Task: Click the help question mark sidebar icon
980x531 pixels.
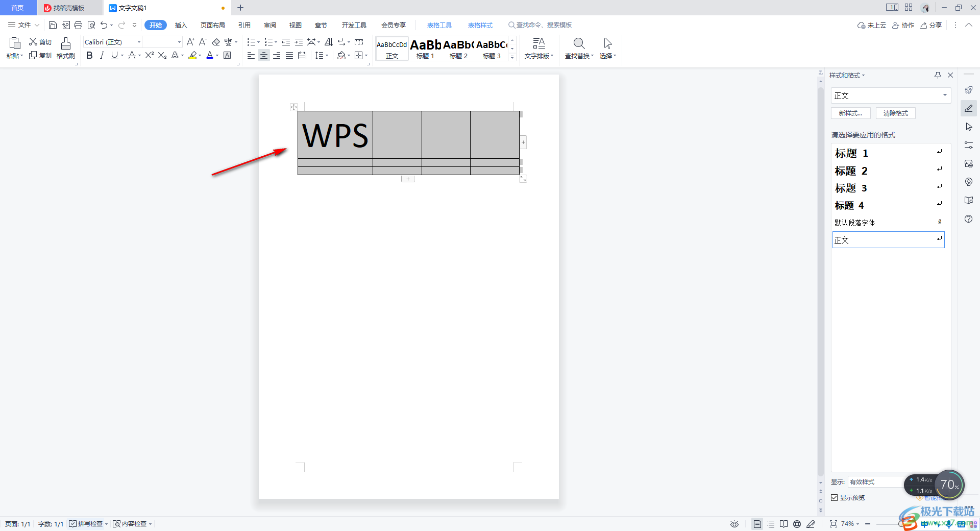Action: click(x=968, y=219)
